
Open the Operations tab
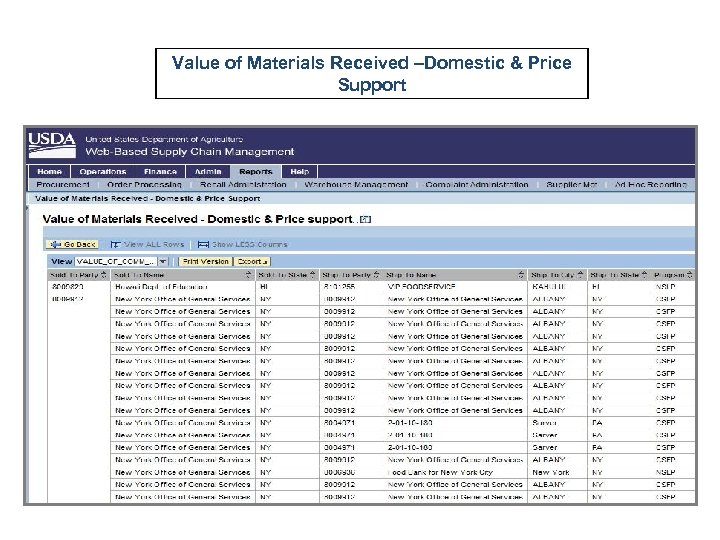pos(102,171)
